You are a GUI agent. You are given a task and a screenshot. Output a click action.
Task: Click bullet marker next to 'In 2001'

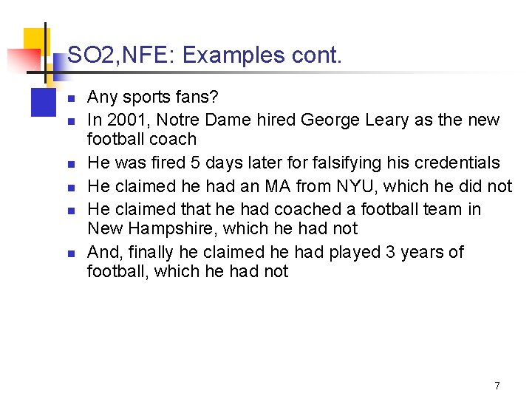pyautogui.click(x=71, y=121)
